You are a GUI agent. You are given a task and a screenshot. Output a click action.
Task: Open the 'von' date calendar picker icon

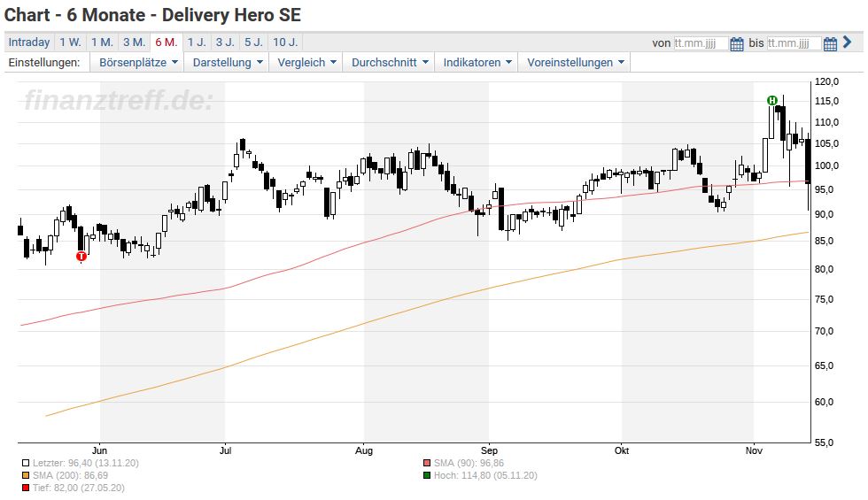[x=736, y=43]
